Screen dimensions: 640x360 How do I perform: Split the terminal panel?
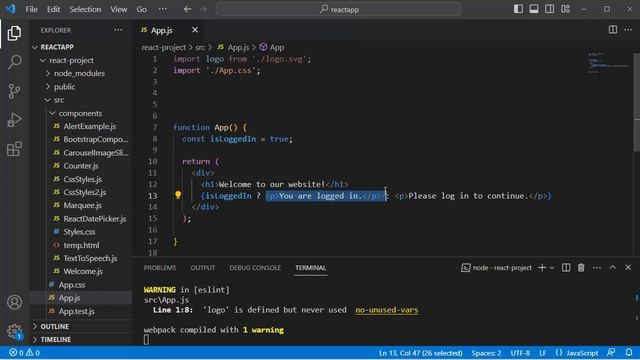(x=566, y=268)
